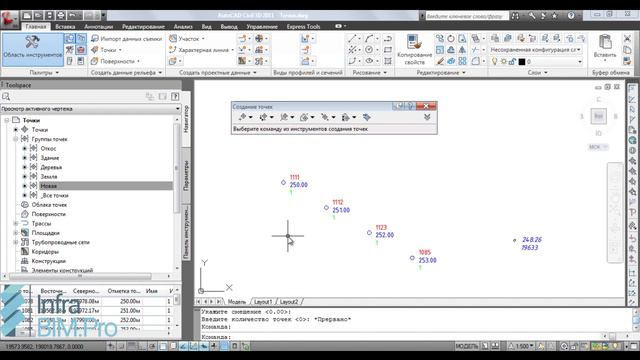640x360 pixels.
Task: Click the Print icon in quick access toolbar
Action: pos(60,16)
